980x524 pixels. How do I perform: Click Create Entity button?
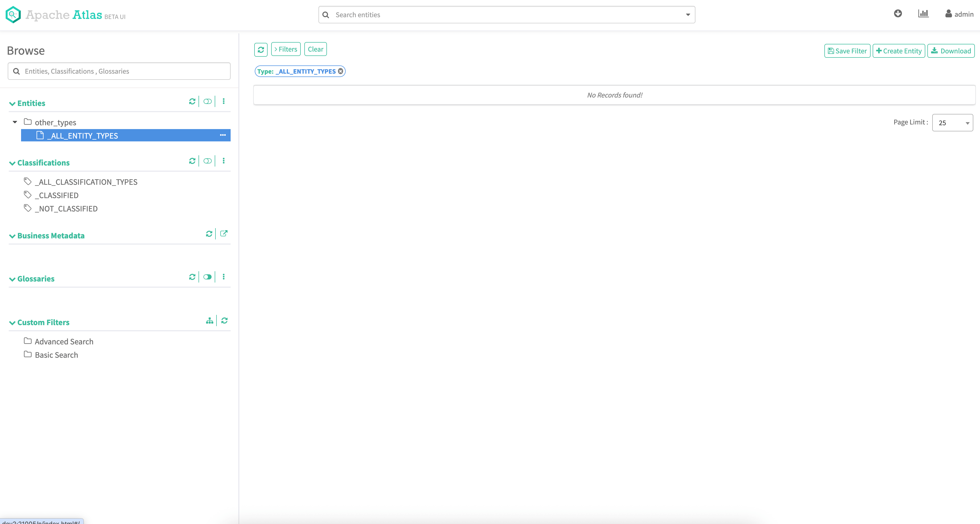(899, 51)
